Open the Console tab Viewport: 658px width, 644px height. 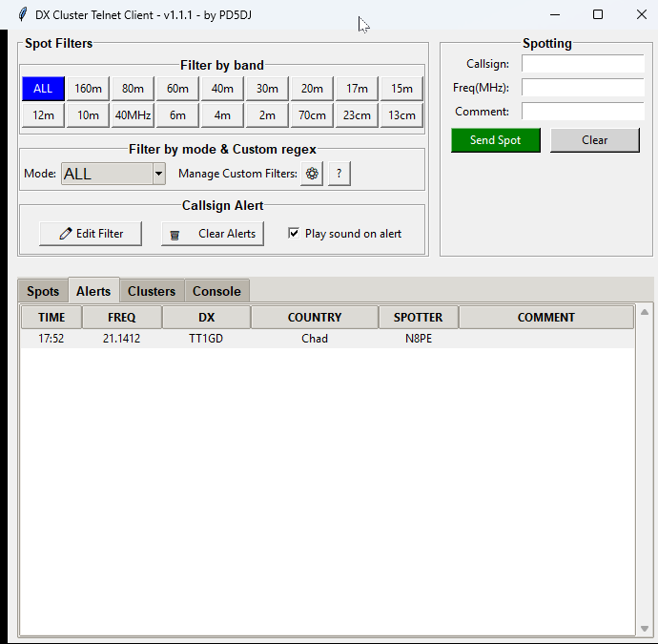pos(216,292)
